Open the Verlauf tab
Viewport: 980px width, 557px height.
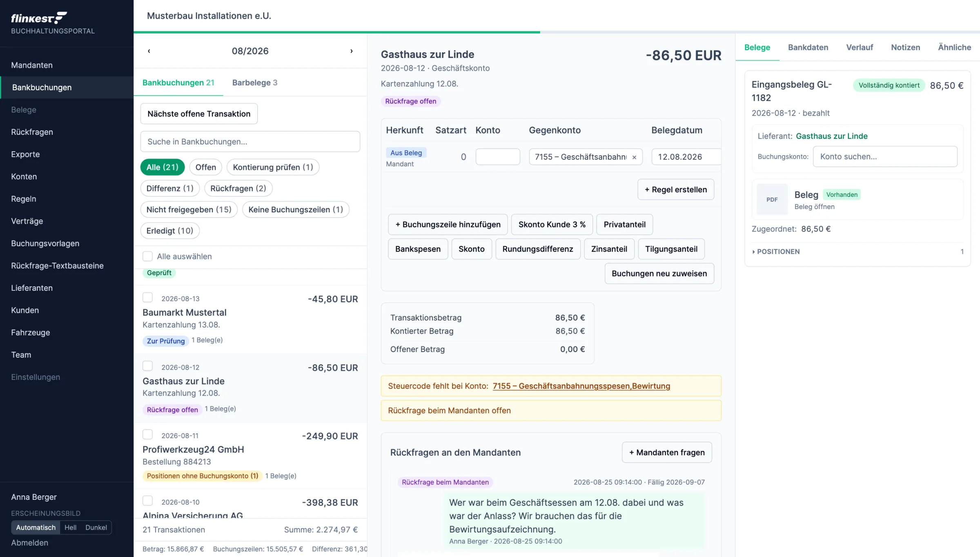pos(860,47)
